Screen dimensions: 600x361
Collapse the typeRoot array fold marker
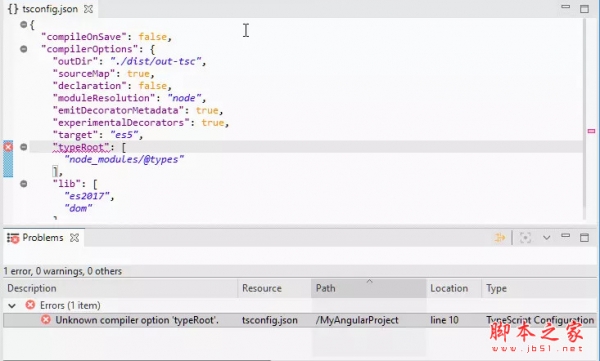click(x=24, y=147)
